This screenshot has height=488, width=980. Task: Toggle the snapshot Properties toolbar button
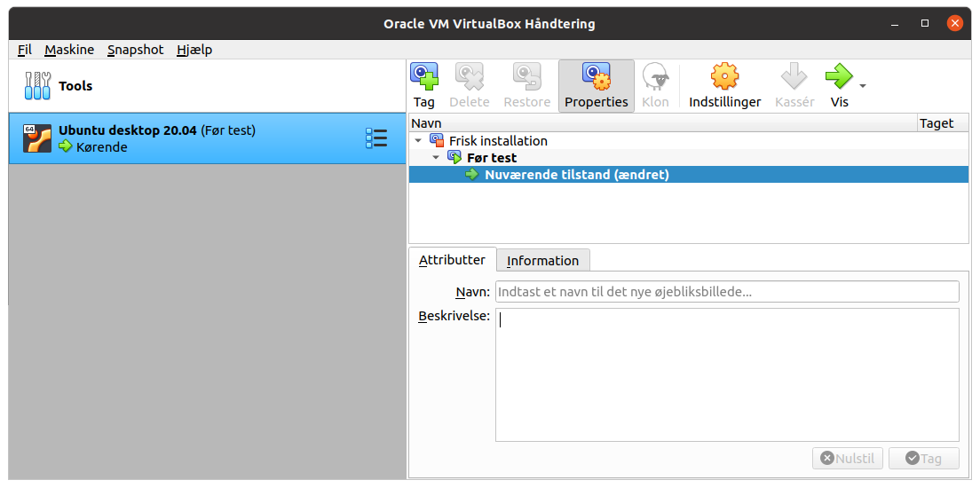pyautogui.click(x=597, y=86)
